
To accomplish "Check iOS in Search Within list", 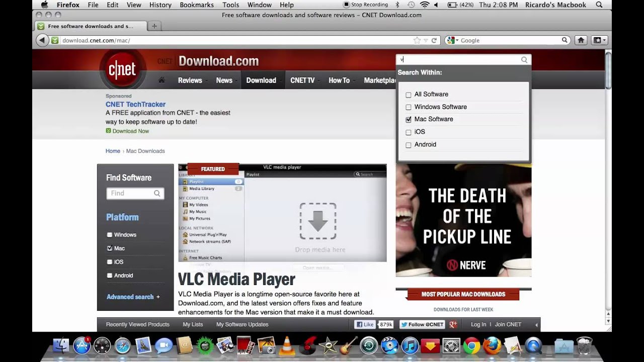I will [409, 132].
